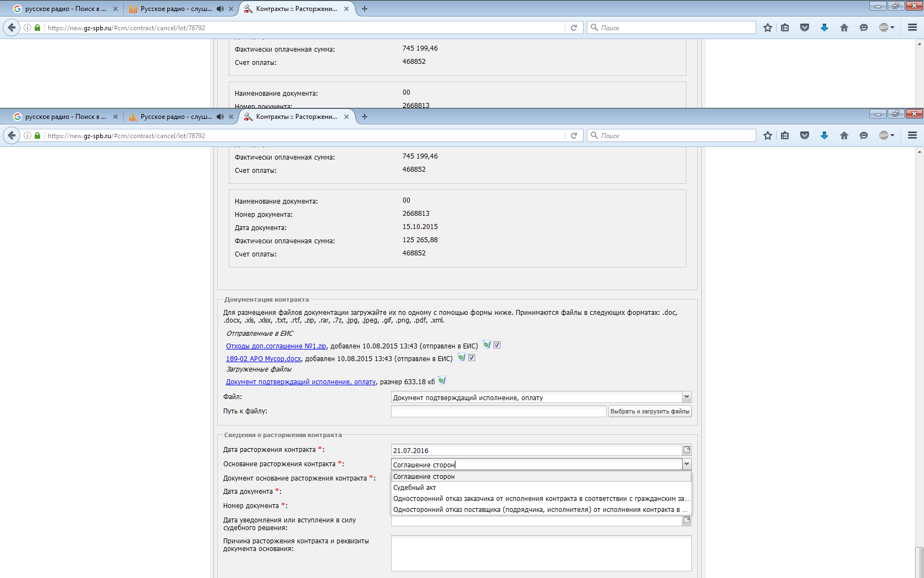Go back in the back window
Image resolution: width=924 pixels, height=578 pixels.
pyautogui.click(x=12, y=28)
